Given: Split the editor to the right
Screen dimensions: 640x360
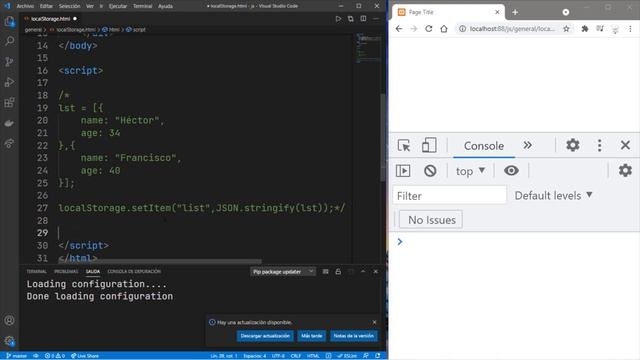Looking at the screenshot, I should pos(363,19).
